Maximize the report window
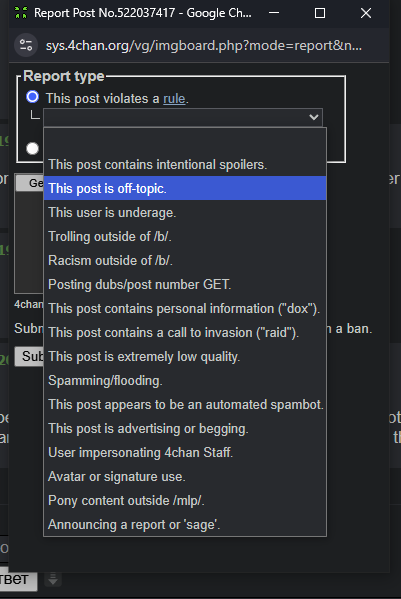This screenshot has width=401, height=599. (320, 13)
